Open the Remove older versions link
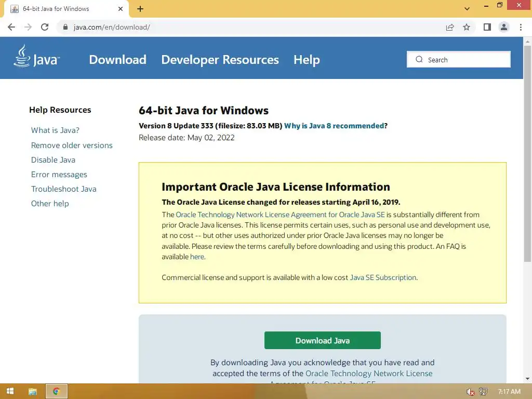This screenshot has height=399, width=532. (72, 145)
